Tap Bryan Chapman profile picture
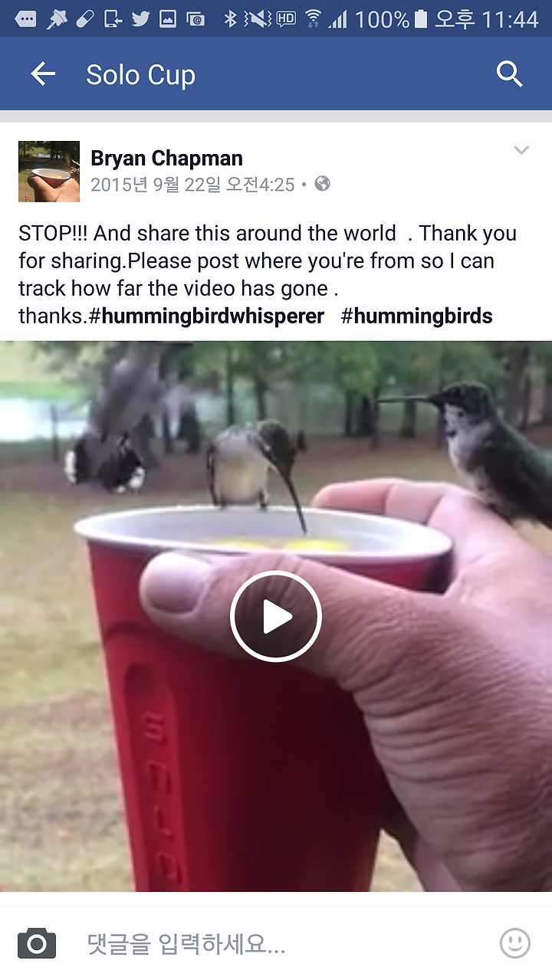Image resolution: width=552 pixels, height=980 pixels. pyautogui.click(x=49, y=172)
